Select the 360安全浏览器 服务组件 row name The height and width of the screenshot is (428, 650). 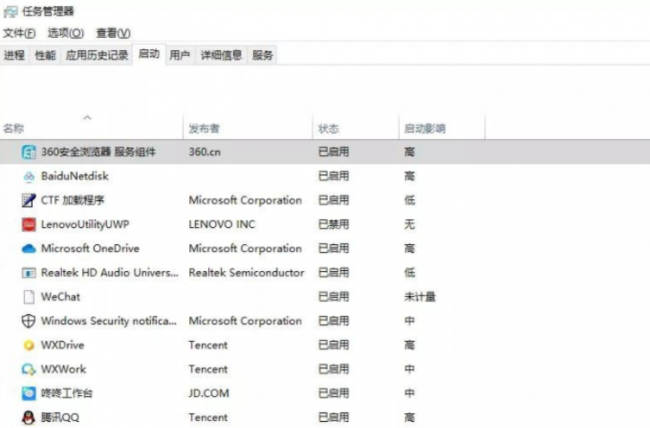click(98, 152)
